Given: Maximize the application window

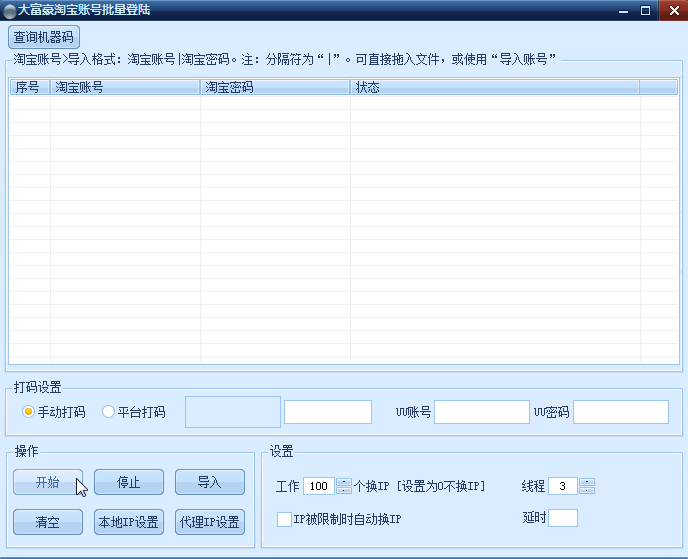Looking at the screenshot, I should tap(645, 11).
